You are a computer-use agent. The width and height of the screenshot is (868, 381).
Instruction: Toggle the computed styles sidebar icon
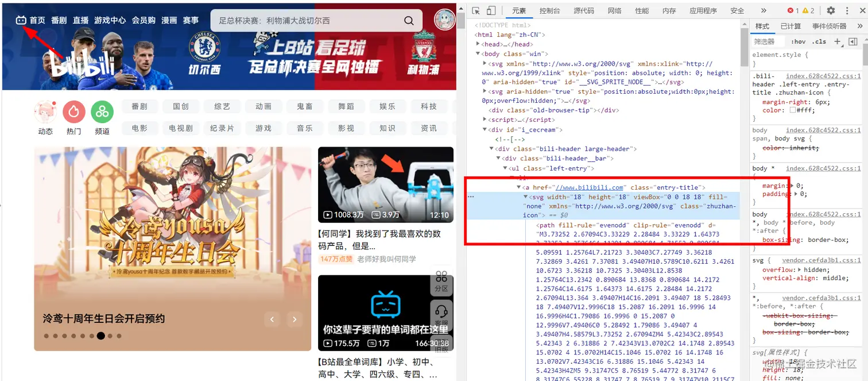[852, 41]
